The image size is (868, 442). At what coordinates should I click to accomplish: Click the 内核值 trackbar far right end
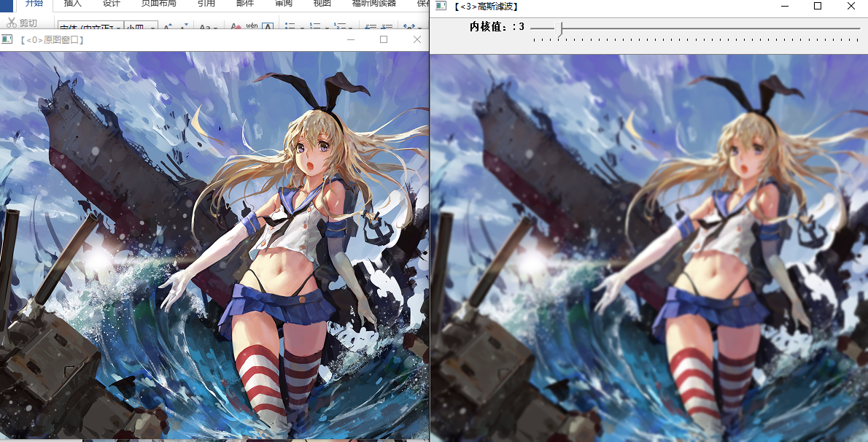858,28
